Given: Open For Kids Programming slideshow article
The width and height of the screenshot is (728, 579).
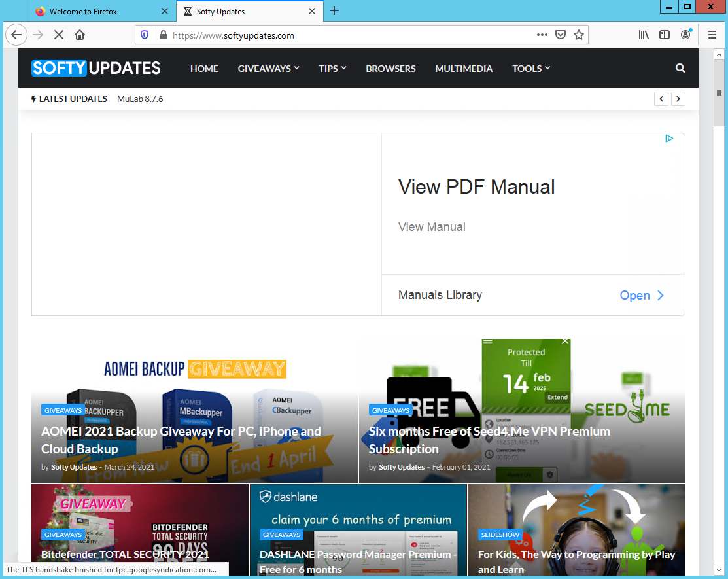Looking at the screenshot, I should (577, 562).
